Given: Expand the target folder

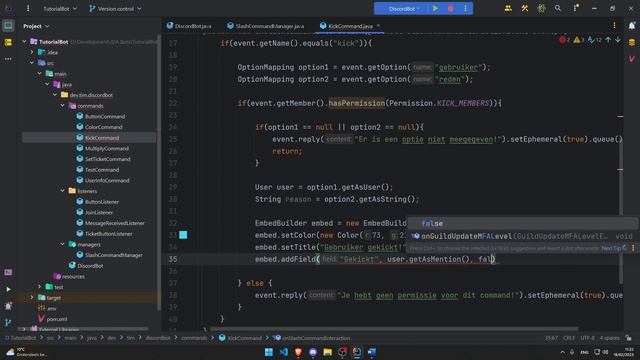Looking at the screenshot, I should coord(32,298).
